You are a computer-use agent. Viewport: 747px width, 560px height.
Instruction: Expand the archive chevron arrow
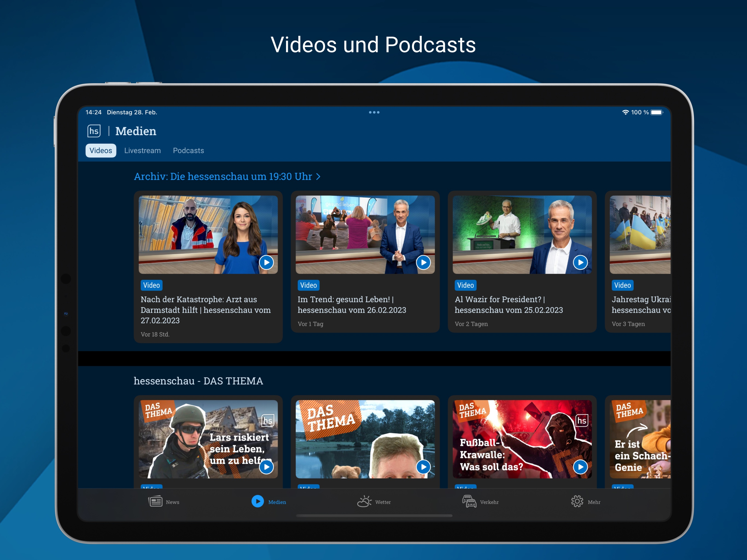pos(318,177)
